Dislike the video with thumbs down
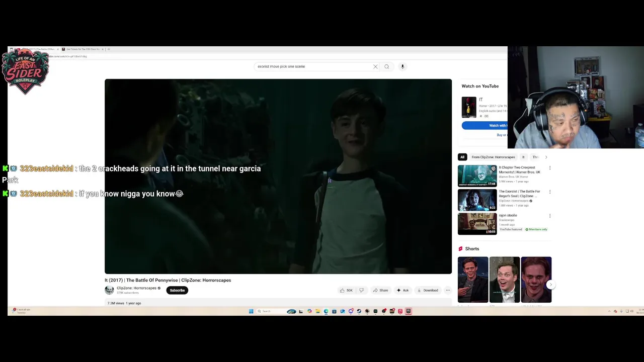 (361, 290)
